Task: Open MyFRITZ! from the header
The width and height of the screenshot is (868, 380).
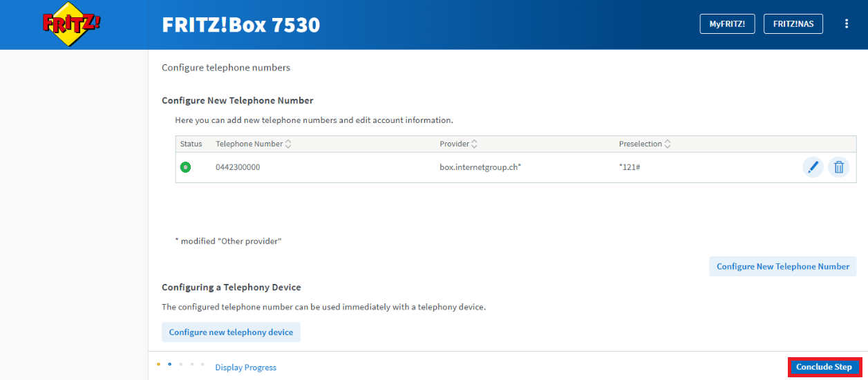Action: (x=727, y=24)
